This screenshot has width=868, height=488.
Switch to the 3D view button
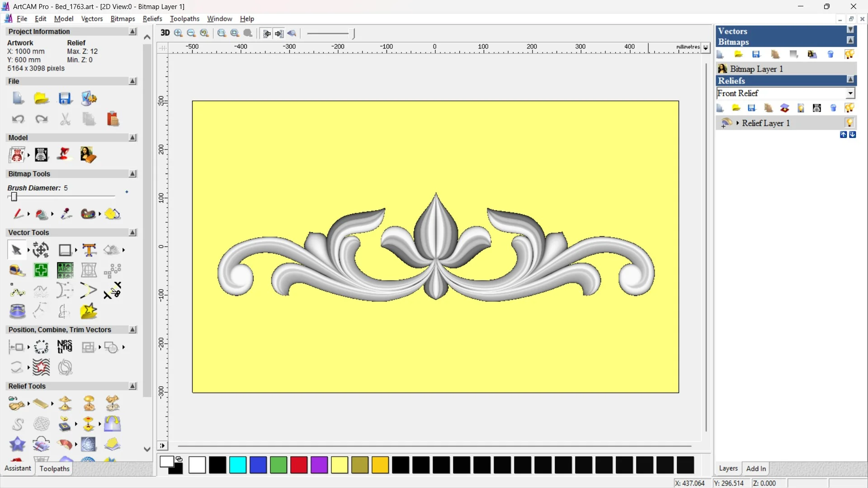165,33
